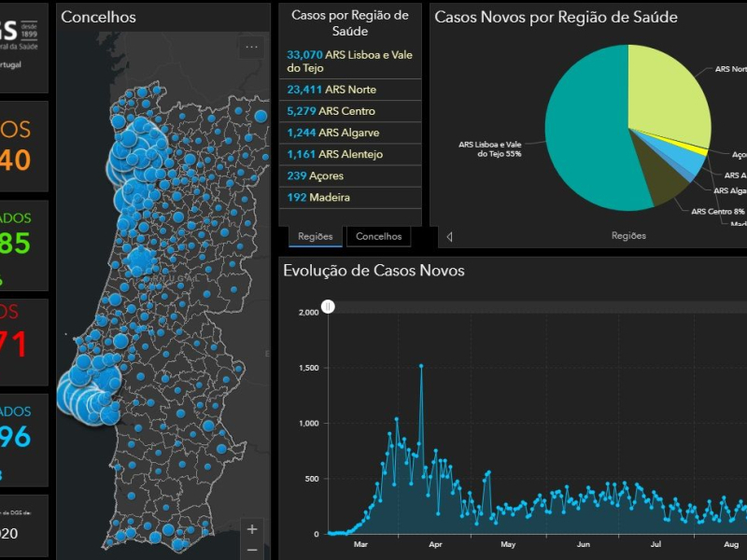Zoom out on the Concelhos map
The height and width of the screenshot is (560, 747).
click(251, 551)
